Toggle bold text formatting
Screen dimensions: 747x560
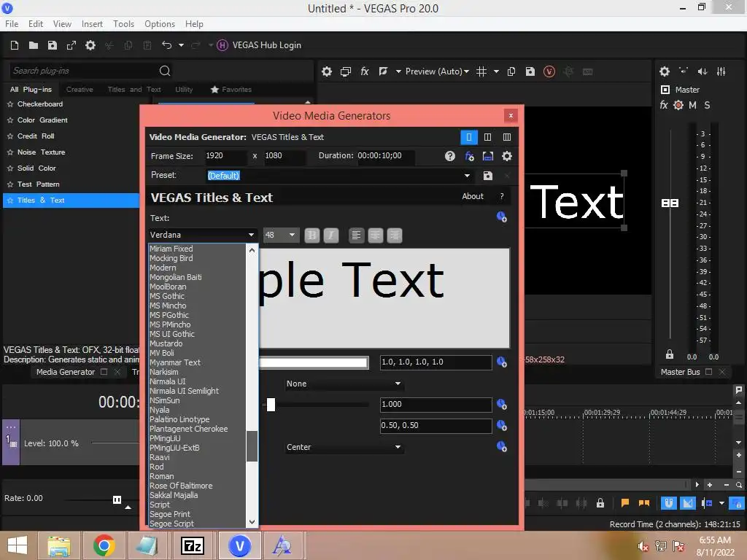point(312,236)
